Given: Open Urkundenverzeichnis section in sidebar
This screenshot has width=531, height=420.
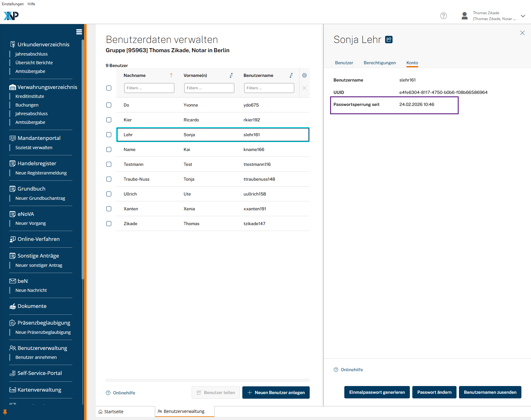Looking at the screenshot, I should click(43, 44).
